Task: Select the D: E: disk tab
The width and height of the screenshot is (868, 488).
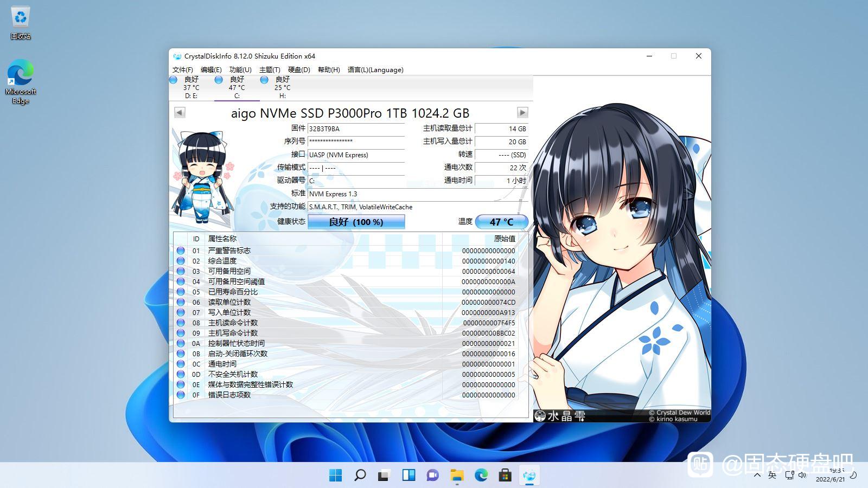Action: pos(191,87)
